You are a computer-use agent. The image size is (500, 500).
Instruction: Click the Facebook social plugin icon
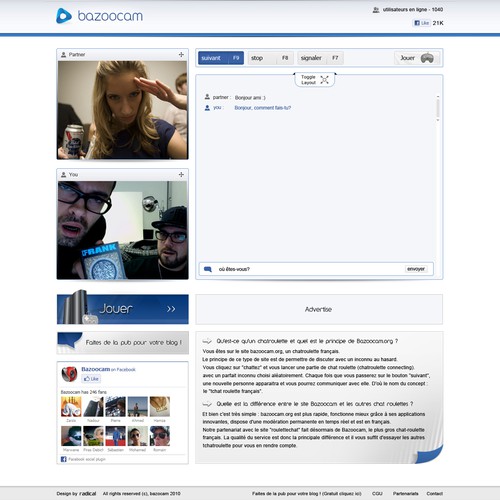click(63, 459)
